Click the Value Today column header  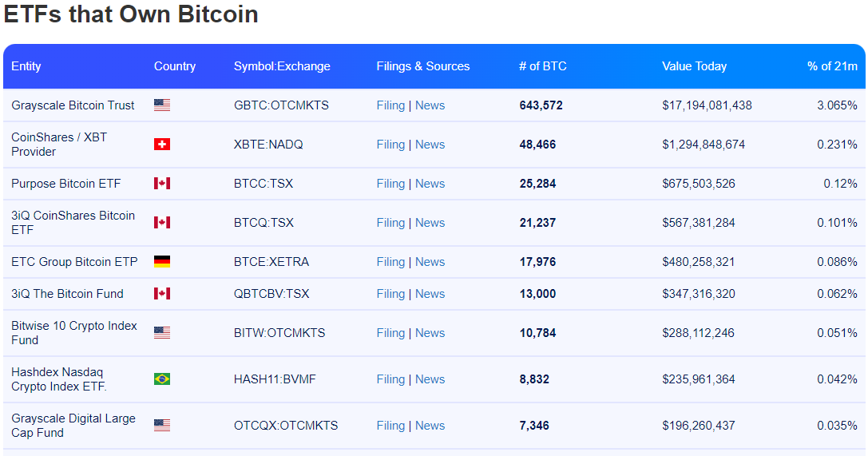point(694,66)
